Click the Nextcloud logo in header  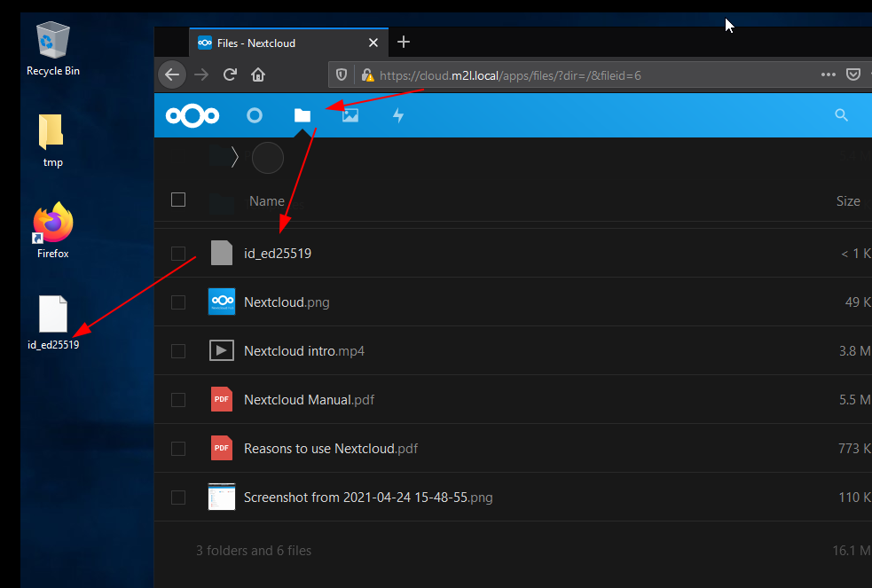(x=192, y=115)
